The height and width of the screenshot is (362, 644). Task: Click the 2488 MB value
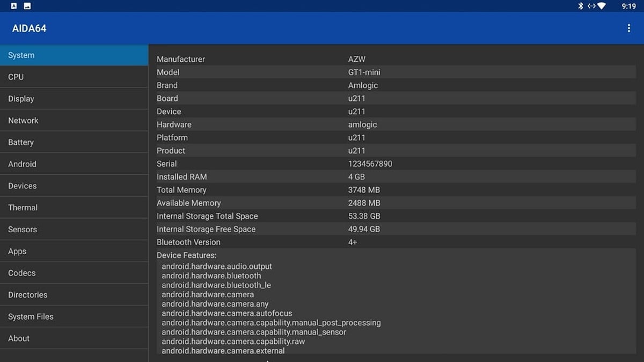click(x=364, y=203)
